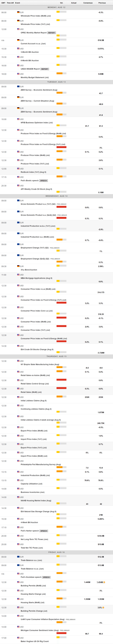Click the REPORT badge beside USDA WASDE Report
The height and width of the screenshot is (644, 113).
(45, 69)
